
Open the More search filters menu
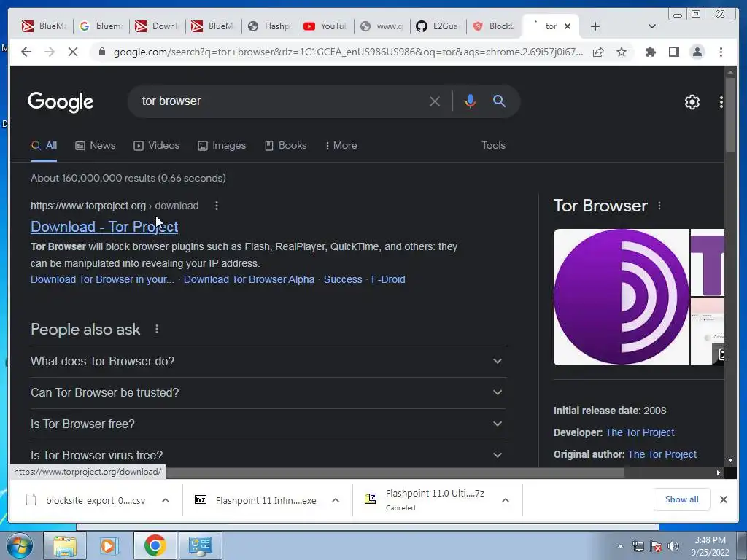[x=341, y=146]
